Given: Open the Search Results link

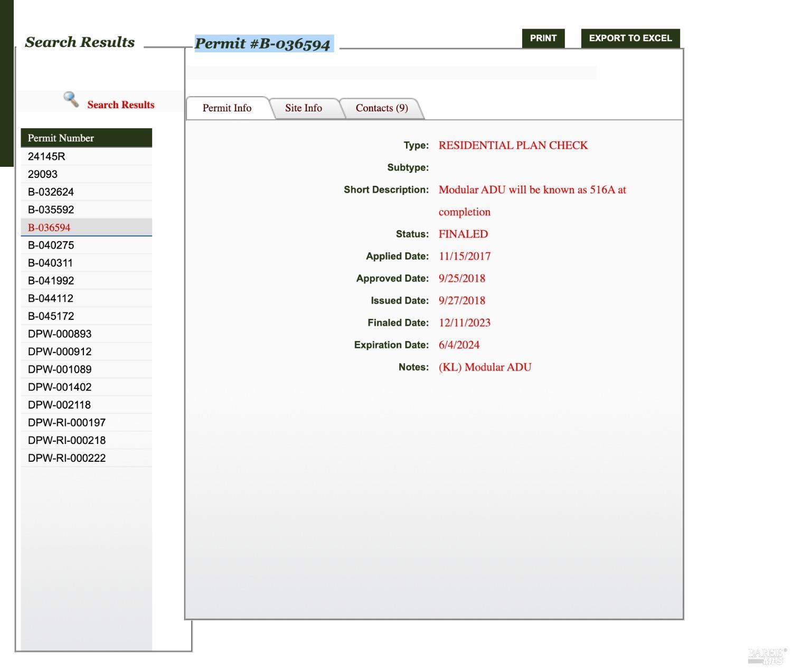Looking at the screenshot, I should 121,105.
